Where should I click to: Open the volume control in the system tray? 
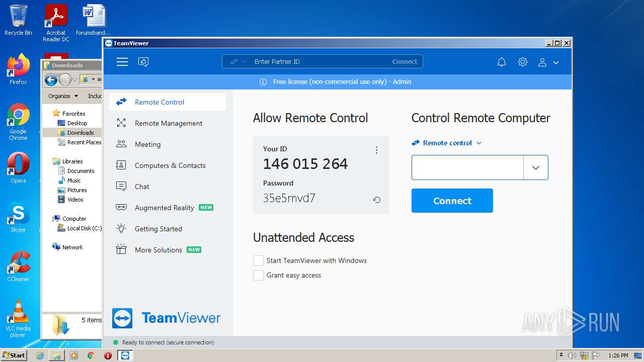tap(572, 355)
